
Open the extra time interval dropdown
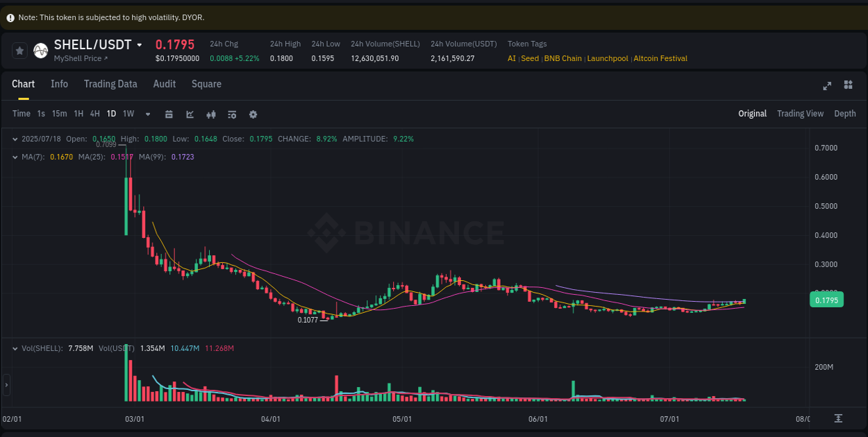pos(147,114)
